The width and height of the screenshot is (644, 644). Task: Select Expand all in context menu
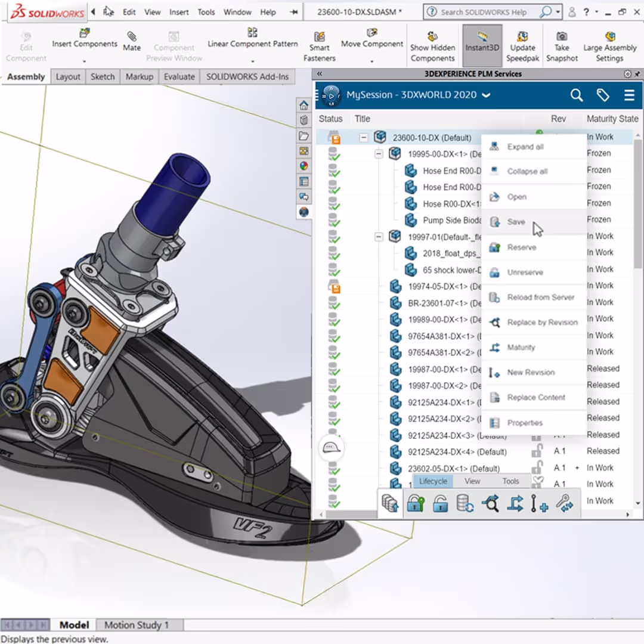pos(534,147)
